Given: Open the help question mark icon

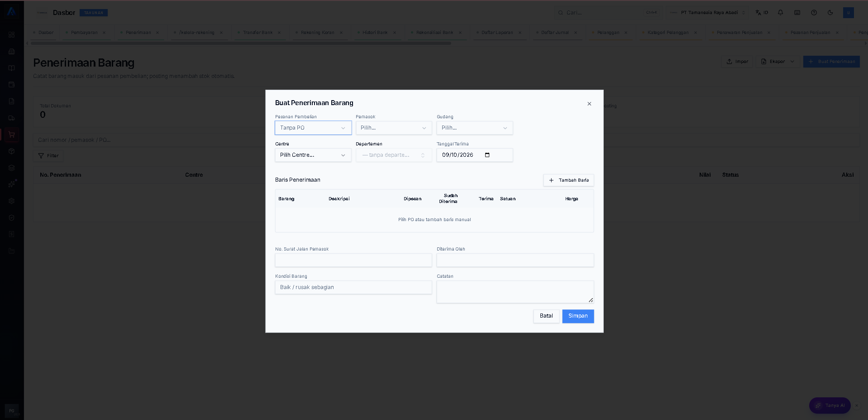Looking at the screenshot, I should pyautogui.click(x=814, y=13).
